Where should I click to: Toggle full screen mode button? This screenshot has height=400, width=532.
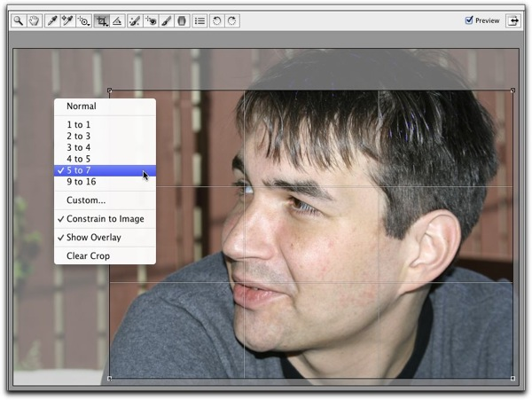513,20
